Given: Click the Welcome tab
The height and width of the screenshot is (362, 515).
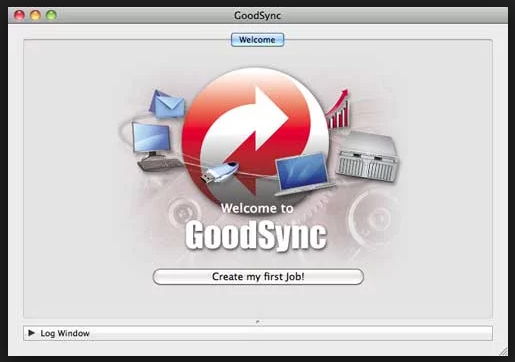Looking at the screenshot, I should click(257, 40).
